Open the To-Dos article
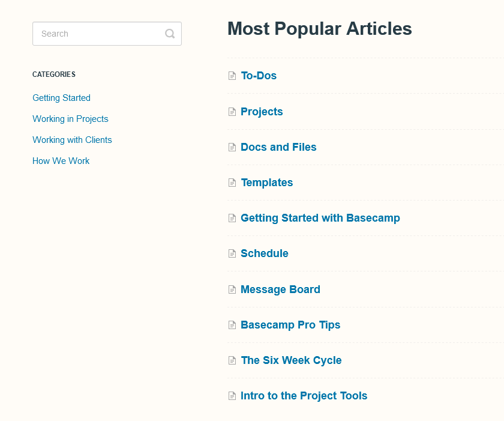The image size is (504, 421). (x=258, y=76)
